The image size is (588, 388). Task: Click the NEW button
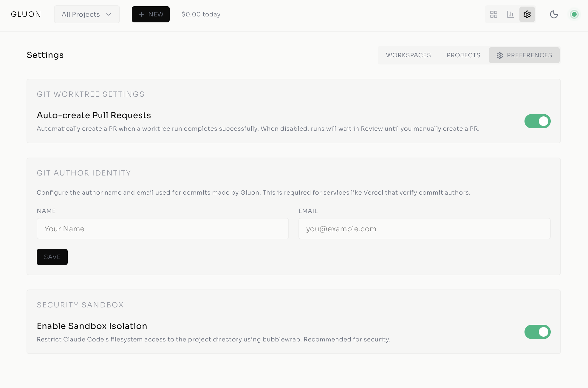151,14
